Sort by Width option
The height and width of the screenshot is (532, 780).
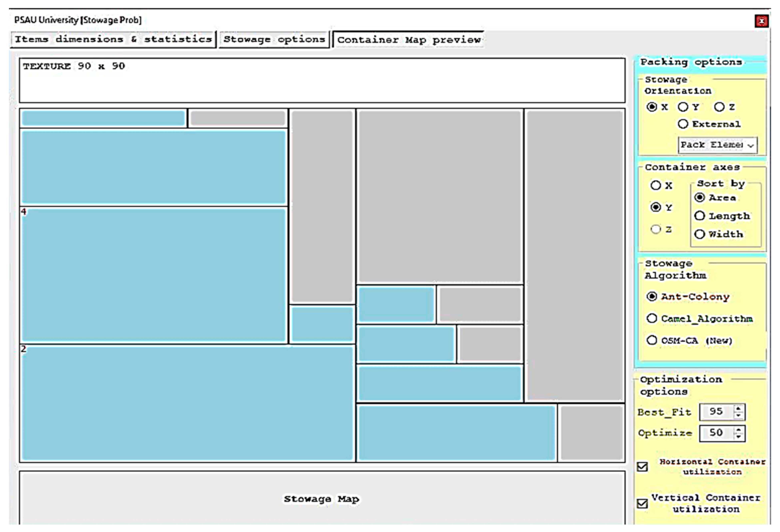coord(700,234)
